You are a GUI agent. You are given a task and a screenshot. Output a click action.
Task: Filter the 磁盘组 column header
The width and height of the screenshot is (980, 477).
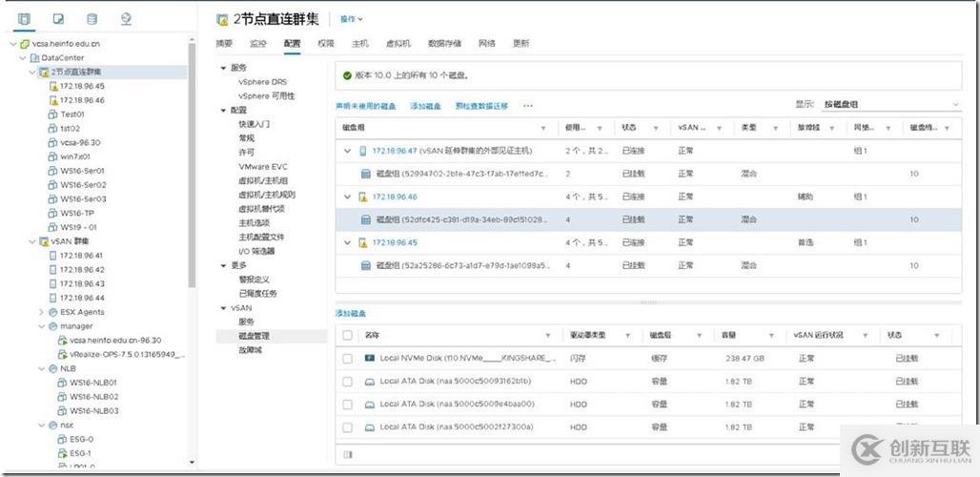543,128
